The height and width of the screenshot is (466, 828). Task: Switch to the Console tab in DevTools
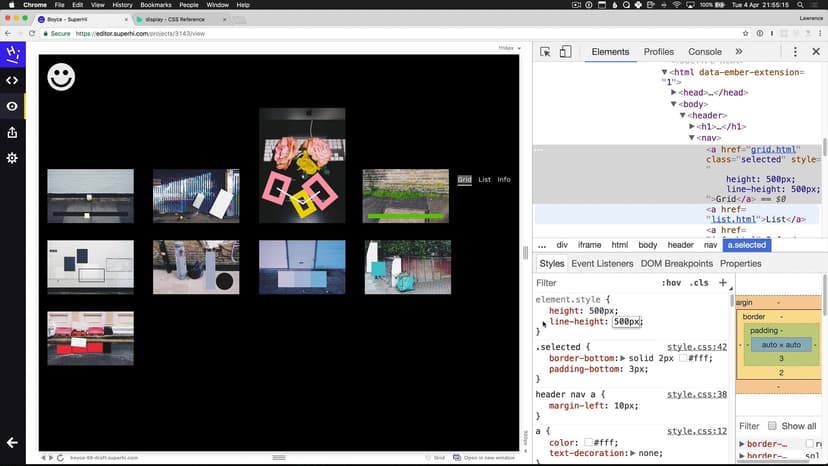(705, 52)
